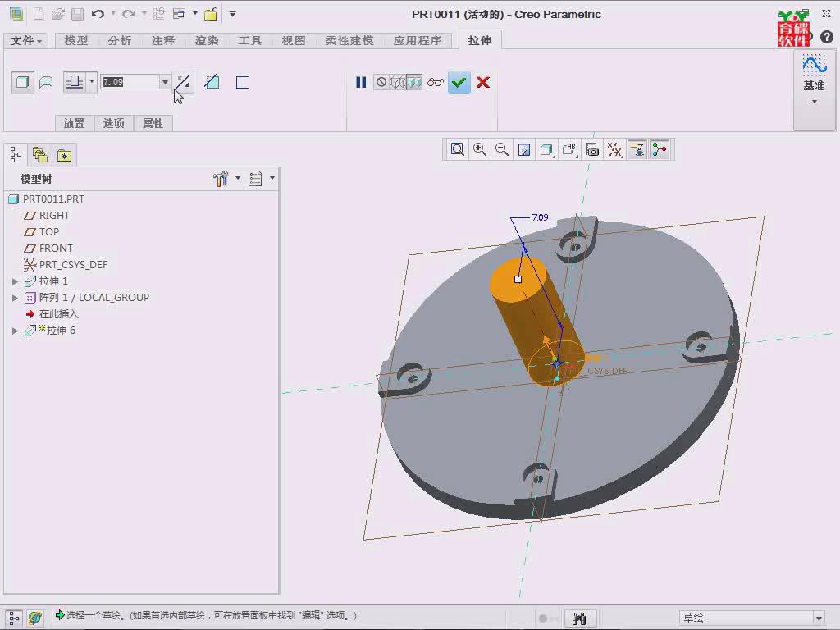Expand the 拉伸 1 tree node
Screen dimensions: 840x630
click(15, 281)
